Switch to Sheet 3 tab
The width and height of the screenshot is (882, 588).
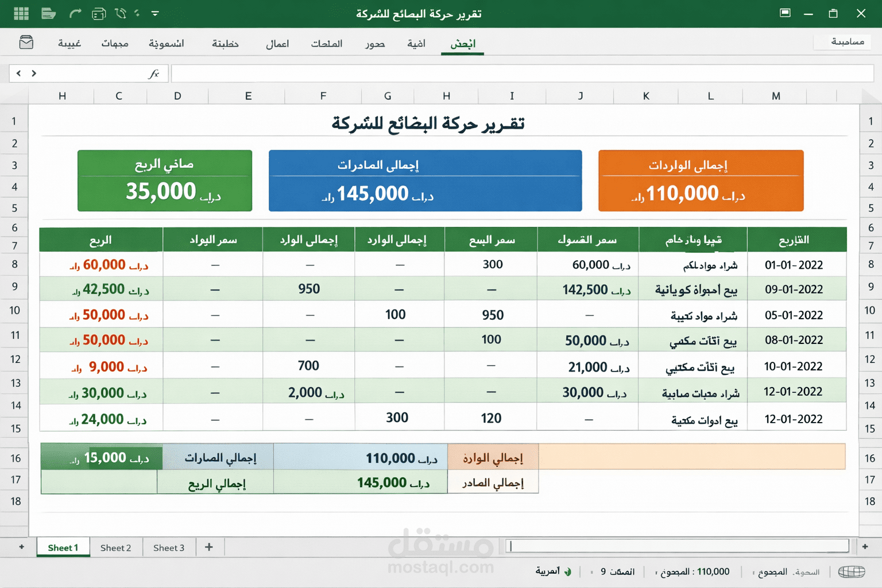(169, 547)
